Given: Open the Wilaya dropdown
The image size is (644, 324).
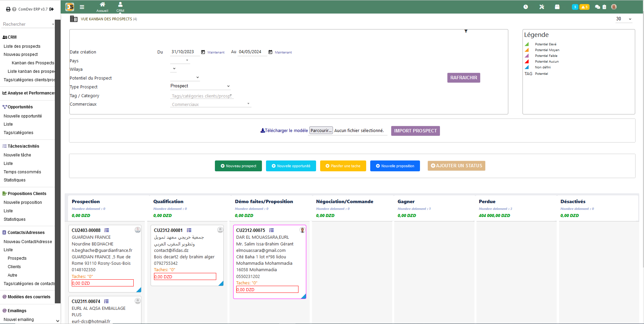Looking at the screenshot, I should point(174,68).
